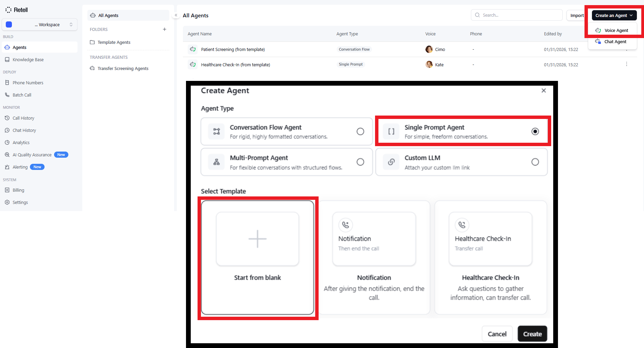Screen dimensions: 644x348
Task: Click the Notification template phone icon
Action: pyautogui.click(x=345, y=225)
